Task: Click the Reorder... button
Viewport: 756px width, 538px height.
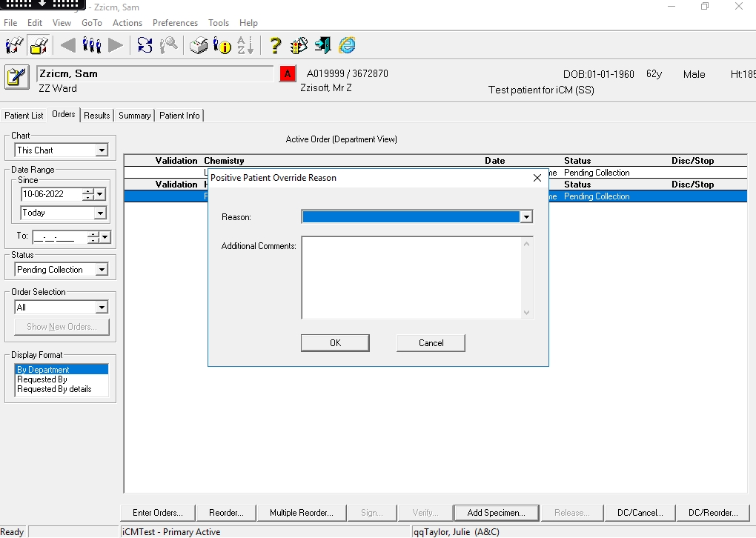Action: [226, 513]
